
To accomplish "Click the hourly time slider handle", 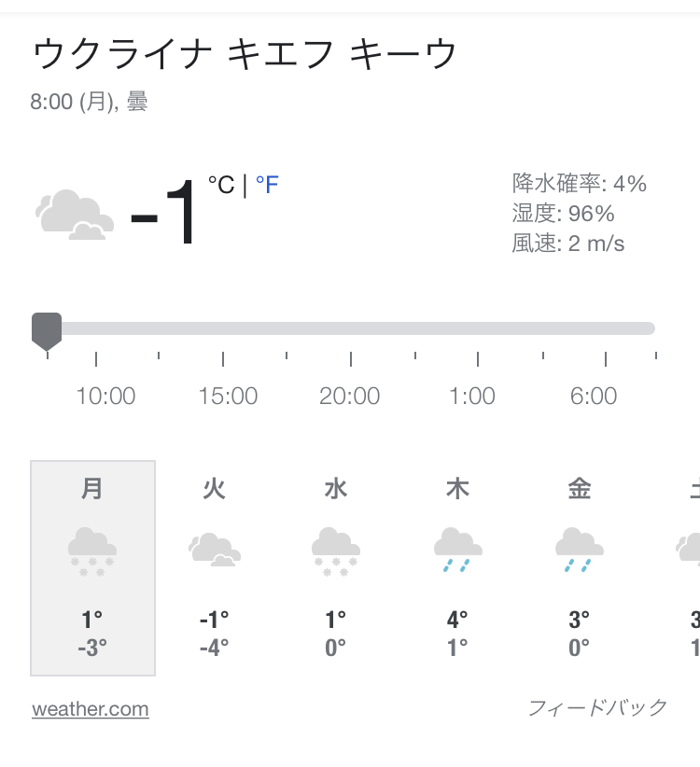I will [47, 330].
